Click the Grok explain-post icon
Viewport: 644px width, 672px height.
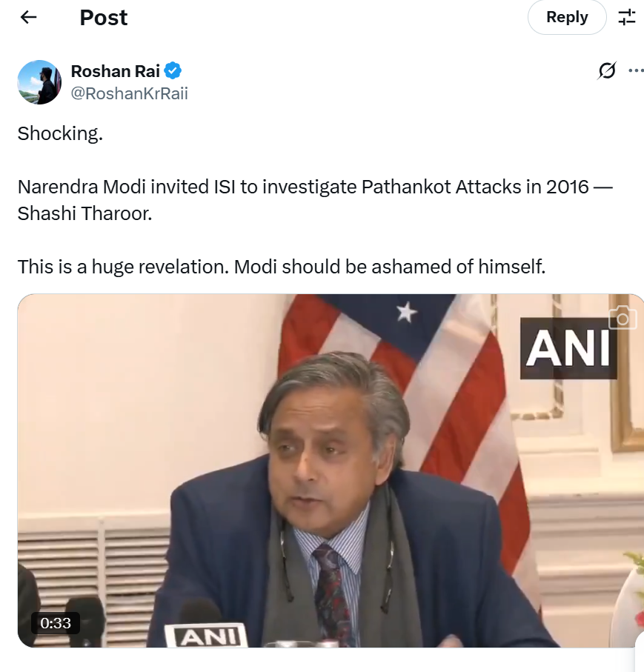(606, 71)
